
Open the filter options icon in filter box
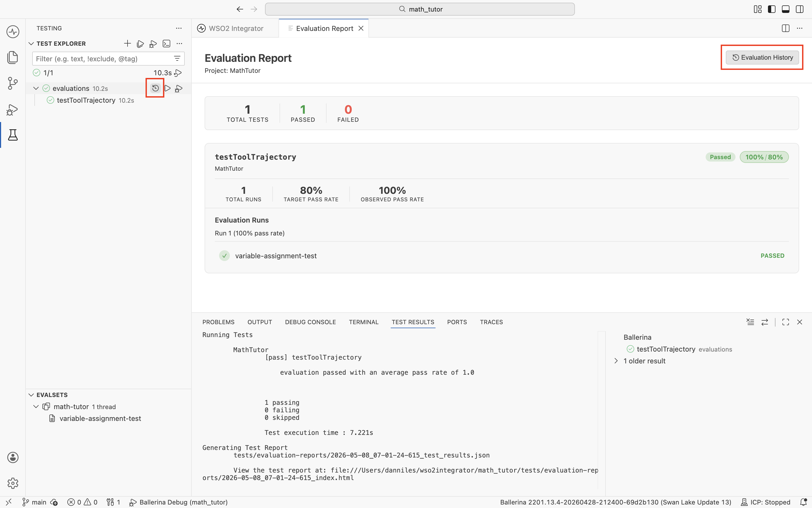point(177,59)
